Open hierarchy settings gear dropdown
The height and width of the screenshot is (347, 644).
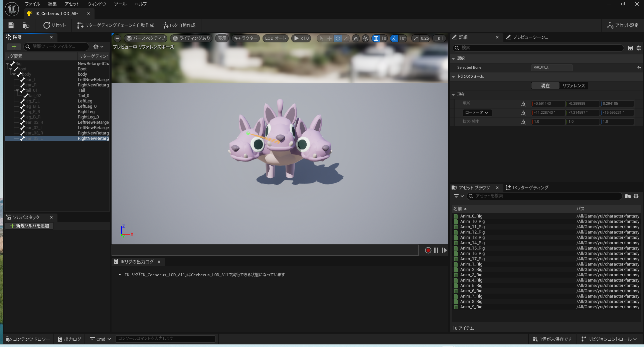[98, 47]
